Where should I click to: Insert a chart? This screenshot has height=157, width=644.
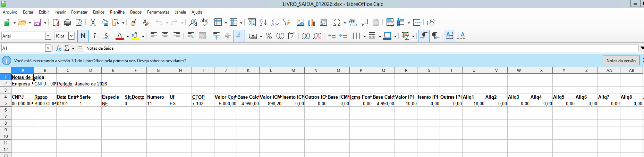tap(312, 23)
